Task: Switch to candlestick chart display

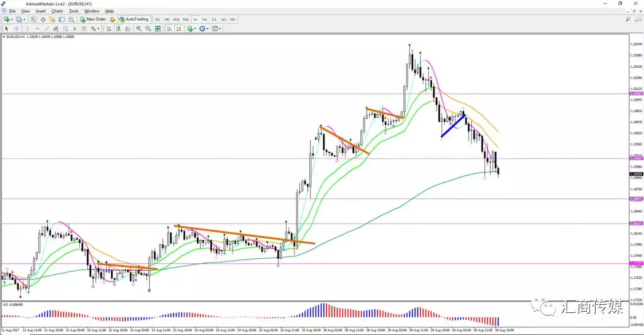Action: [118, 29]
